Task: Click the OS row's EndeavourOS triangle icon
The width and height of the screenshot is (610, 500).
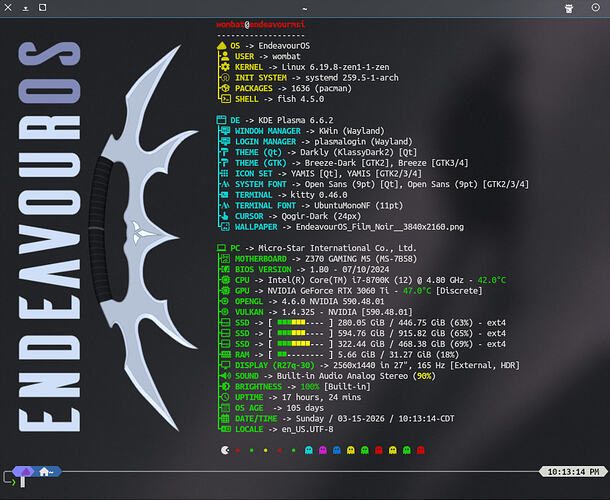Action: [222, 46]
